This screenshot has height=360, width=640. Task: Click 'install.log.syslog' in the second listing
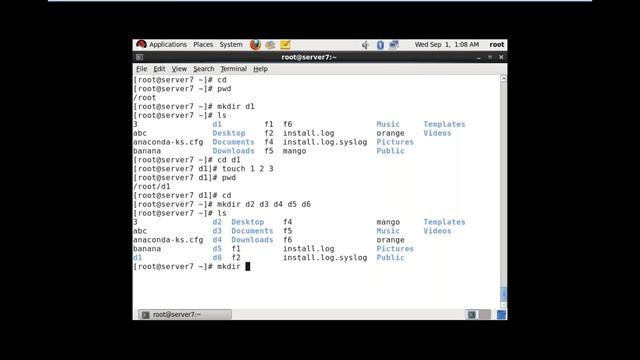point(325,258)
